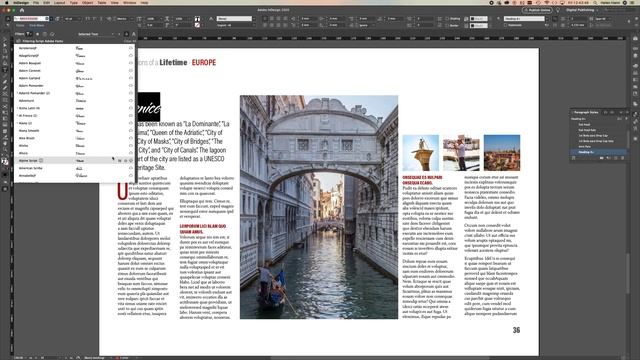
Task: Activate Alex Brush font via cloud icon
Action: click(131, 138)
